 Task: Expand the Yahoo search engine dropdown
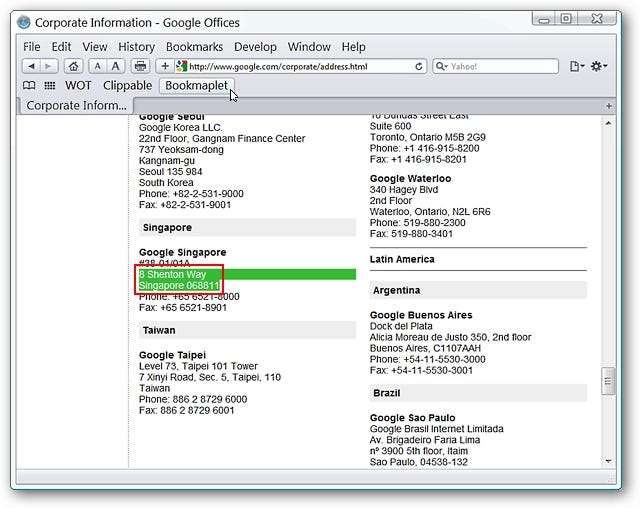coord(442,66)
